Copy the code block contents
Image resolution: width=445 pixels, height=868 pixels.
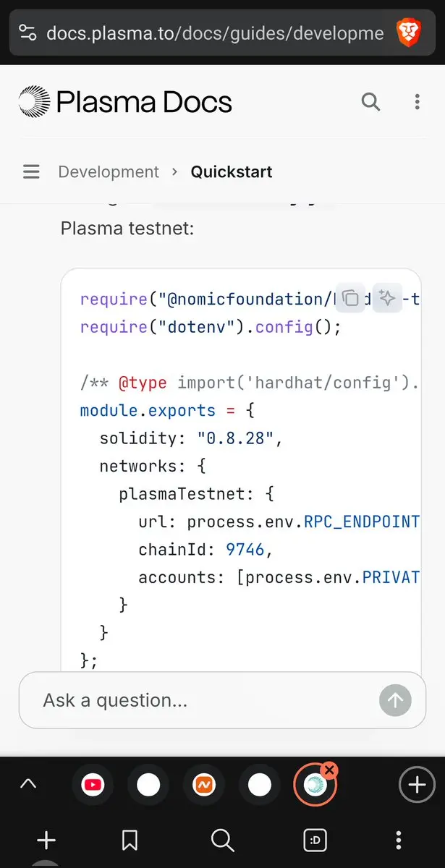[350, 297]
